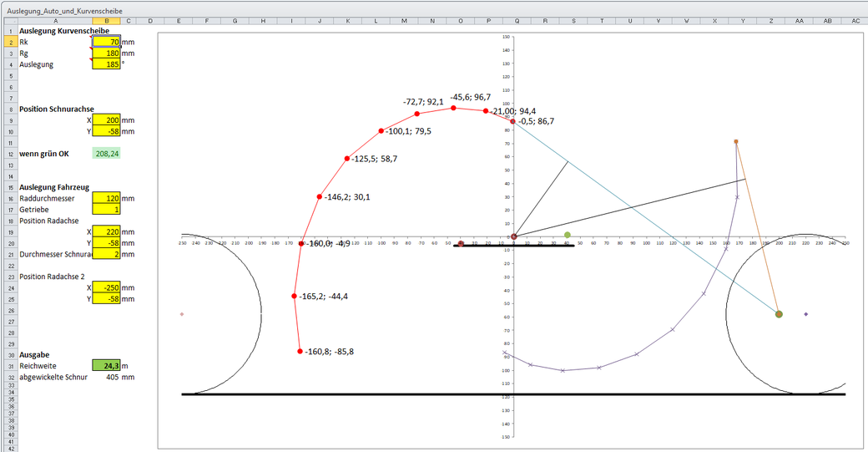
Task: Click the workbook title Auslegung_Auto_und_Kurvenscheibe
Action: point(65,11)
